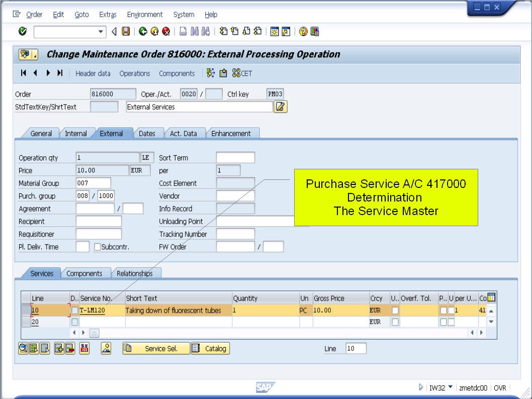Toggle the P.. column checkbox on line 10
This screenshot has width=532, height=399.
pos(444,310)
